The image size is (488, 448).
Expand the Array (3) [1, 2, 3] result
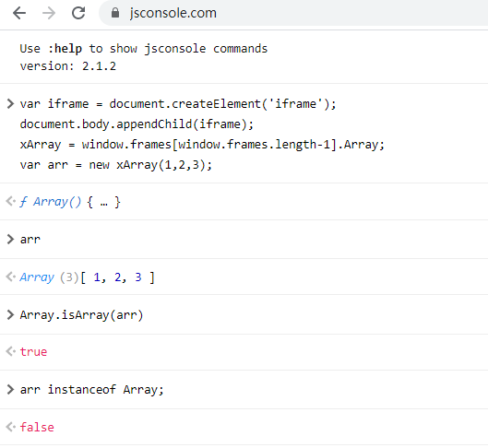point(87,277)
